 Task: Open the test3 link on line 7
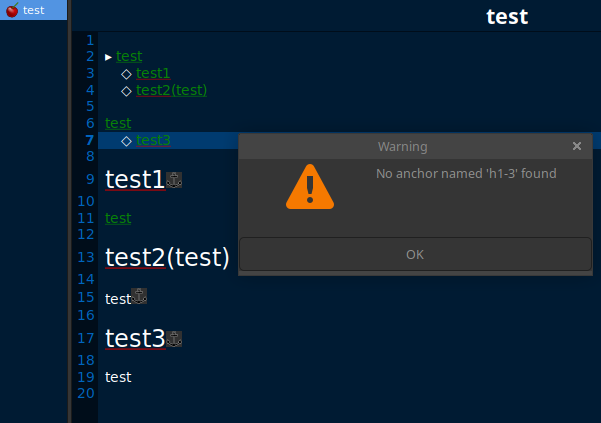click(153, 140)
